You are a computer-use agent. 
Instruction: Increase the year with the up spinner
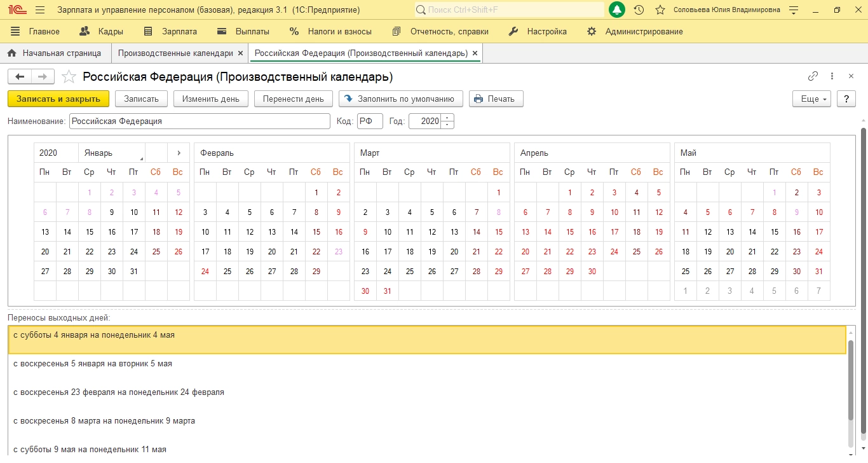tap(447, 118)
